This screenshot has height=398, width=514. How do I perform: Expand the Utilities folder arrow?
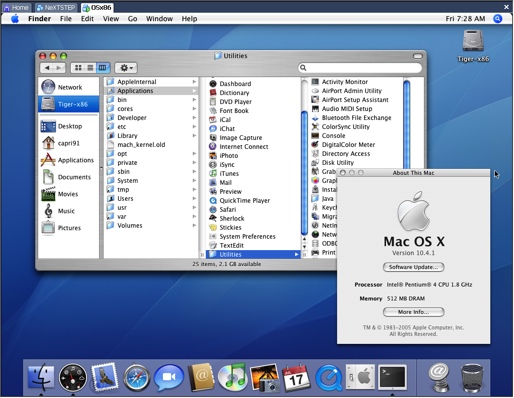click(296, 254)
